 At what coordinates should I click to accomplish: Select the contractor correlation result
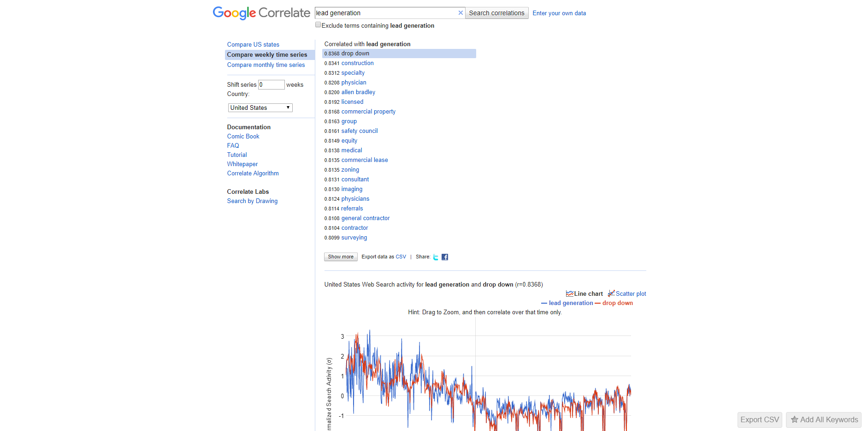point(354,228)
